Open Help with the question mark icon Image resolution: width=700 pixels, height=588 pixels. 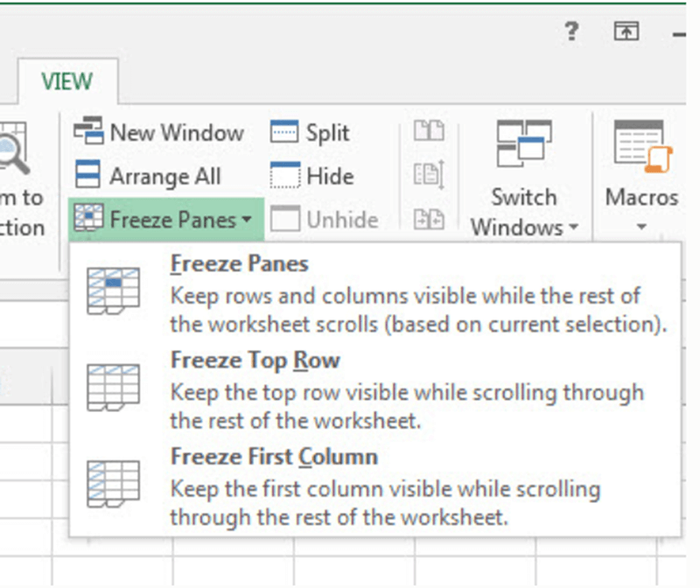(570, 31)
